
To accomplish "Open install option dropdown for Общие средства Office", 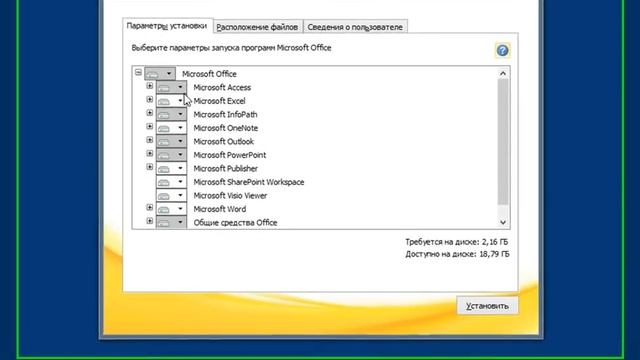I will (x=171, y=222).
